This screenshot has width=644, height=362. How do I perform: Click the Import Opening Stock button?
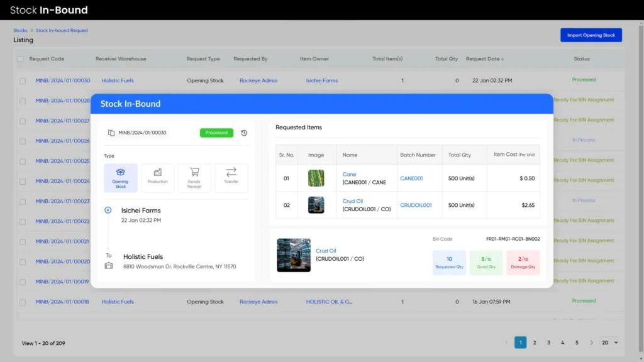point(591,35)
